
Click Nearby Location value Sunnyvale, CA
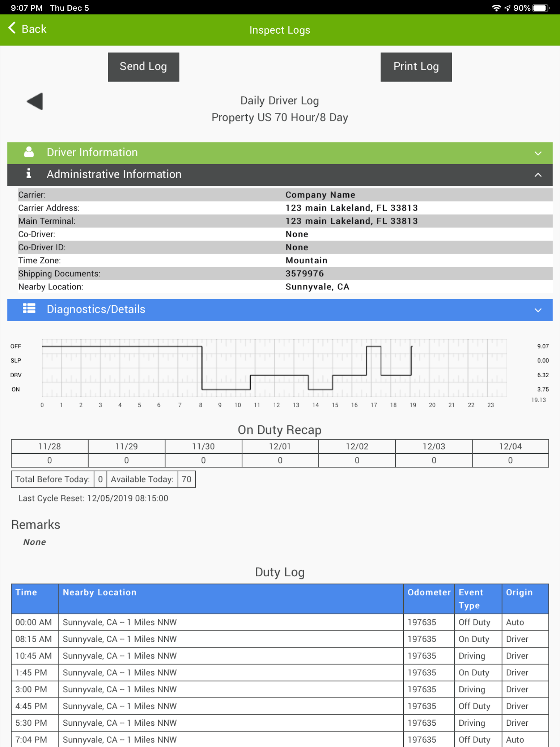coord(317,287)
